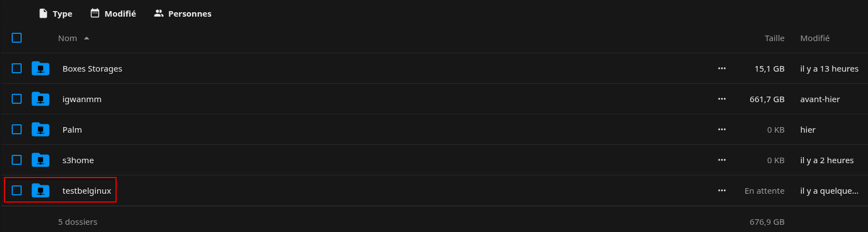
Task: Click the testbelginux folder icon
Action: tap(41, 190)
